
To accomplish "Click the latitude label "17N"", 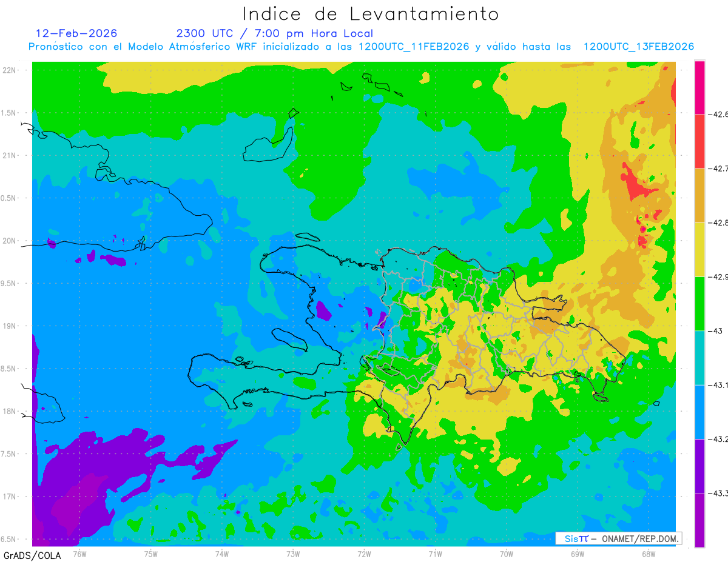I will 10,497.
